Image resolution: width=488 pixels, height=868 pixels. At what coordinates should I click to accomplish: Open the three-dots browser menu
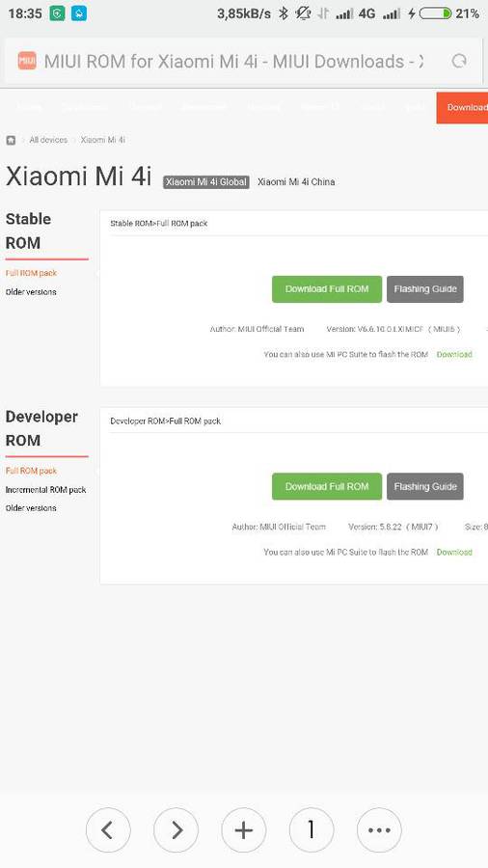coord(379,829)
